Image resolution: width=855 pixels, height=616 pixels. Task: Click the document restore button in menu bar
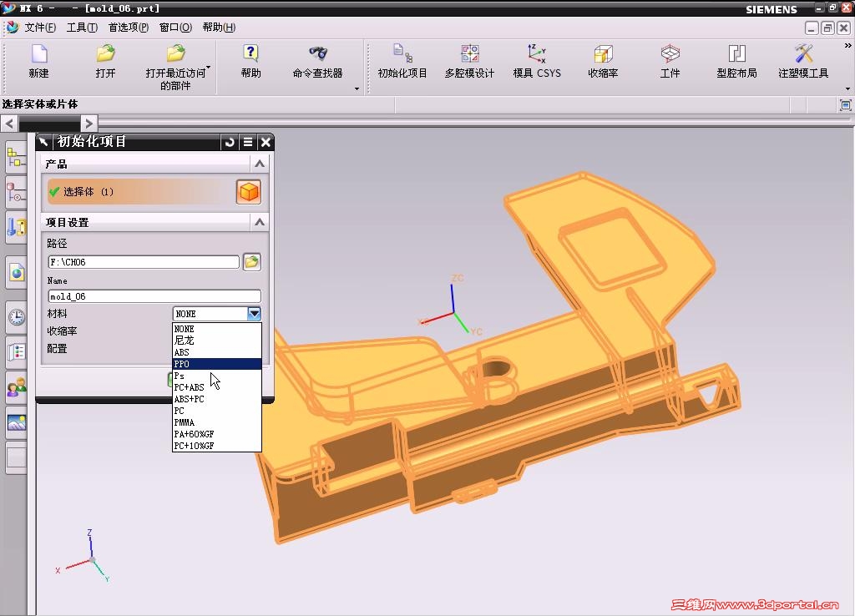(827, 28)
